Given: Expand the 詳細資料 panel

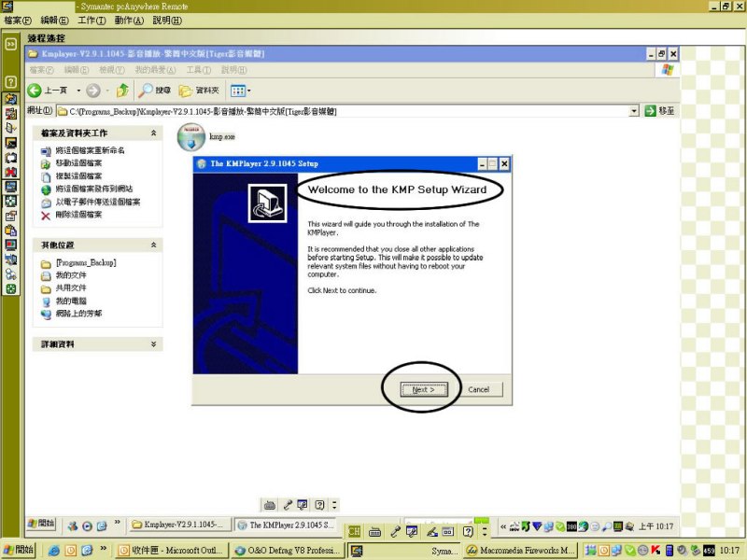Looking at the screenshot, I should (153, 343).
